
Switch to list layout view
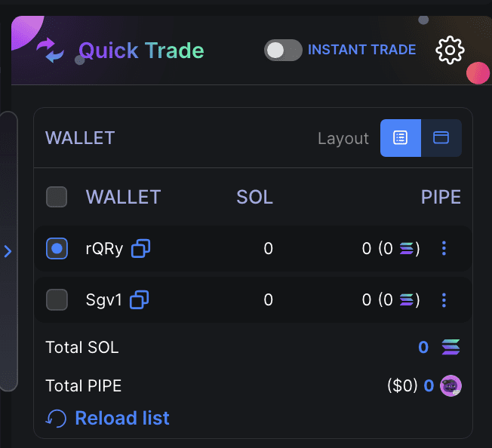pyautogui.click(x=400, y=138)
